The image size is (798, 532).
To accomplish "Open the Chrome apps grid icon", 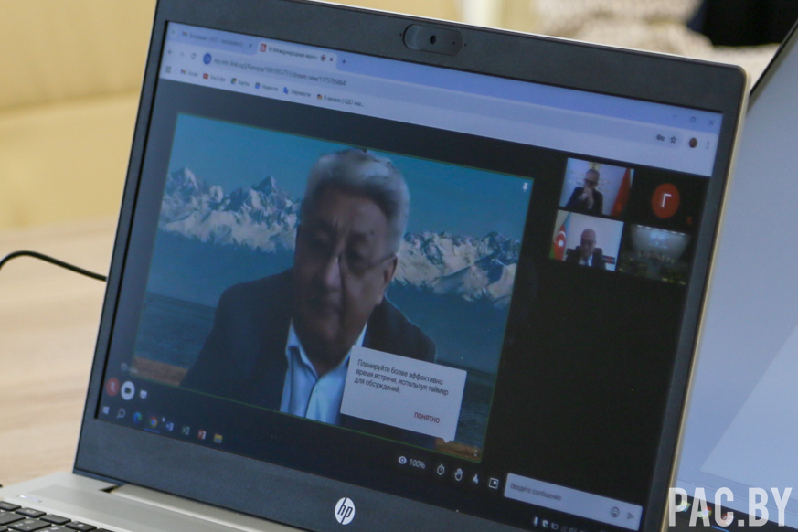I will pos(168,69).
